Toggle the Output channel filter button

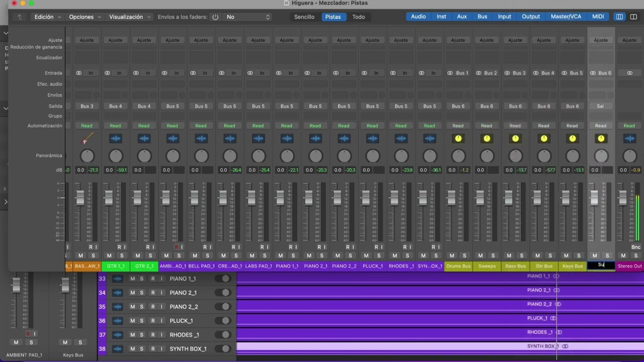[x=531, y=17]
